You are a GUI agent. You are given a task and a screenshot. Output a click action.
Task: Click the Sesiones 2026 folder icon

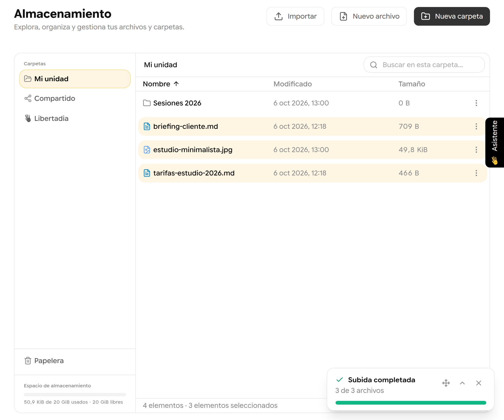147,103
